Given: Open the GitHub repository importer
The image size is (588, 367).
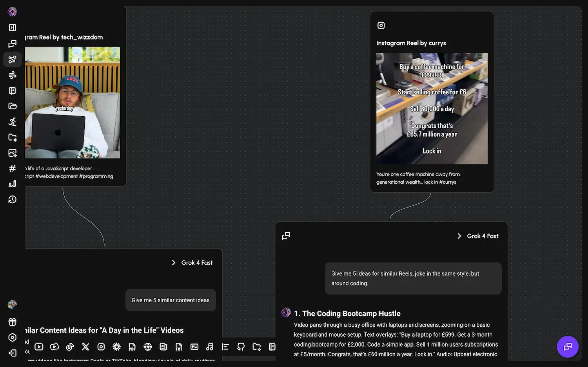Looking at the screenshot, I should [x=241, y=347].
